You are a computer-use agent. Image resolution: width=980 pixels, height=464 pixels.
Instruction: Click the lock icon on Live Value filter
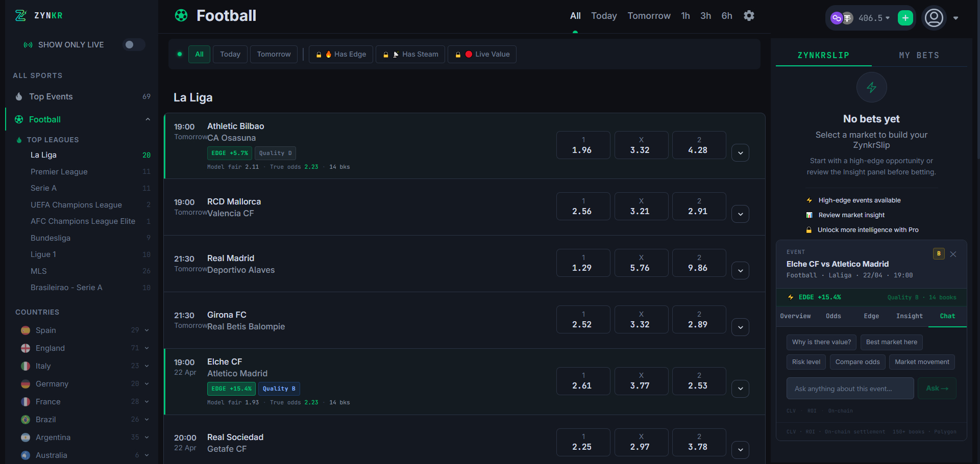click(458, 54)
